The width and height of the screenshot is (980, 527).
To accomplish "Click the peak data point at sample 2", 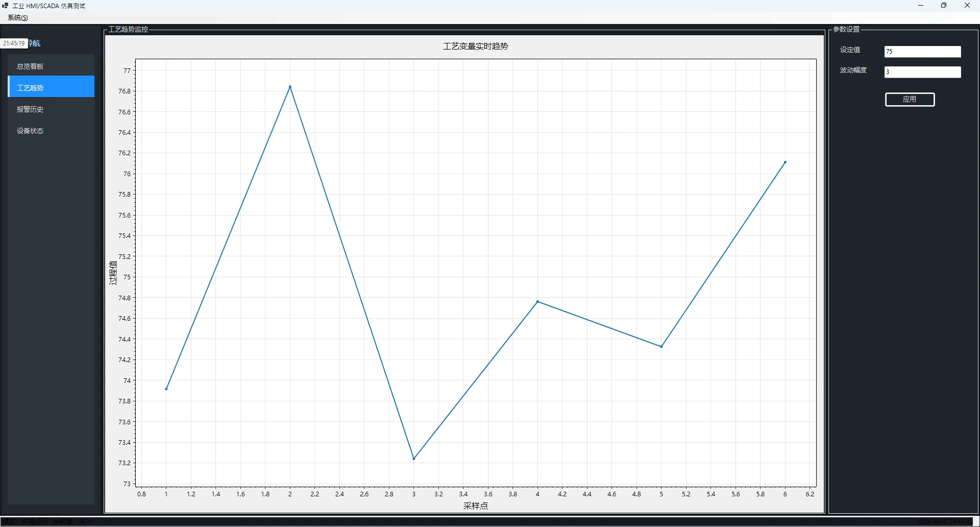I will (x=290, y=87).
